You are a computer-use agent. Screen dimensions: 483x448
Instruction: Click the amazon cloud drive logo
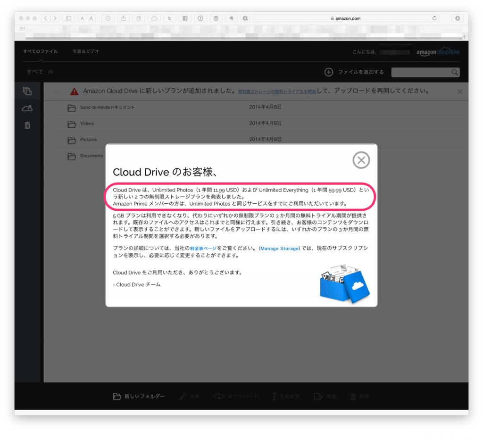pyautogui.click(x=438, y=52)
